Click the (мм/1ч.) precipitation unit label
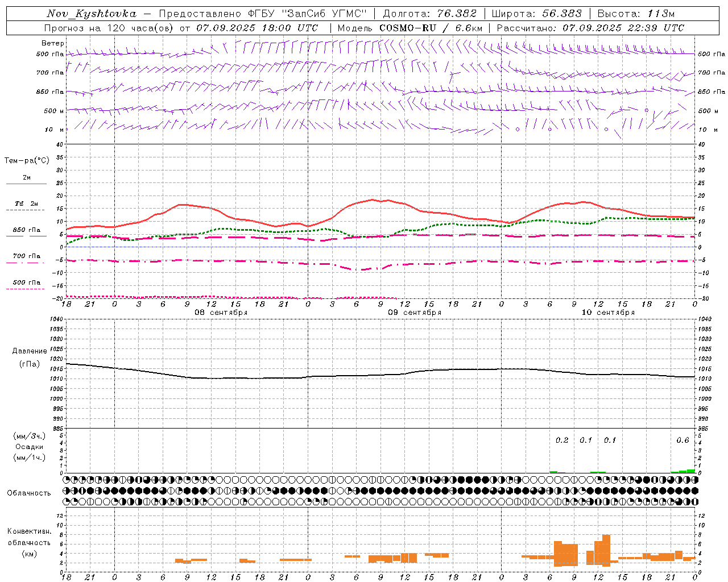 [30, 458]
